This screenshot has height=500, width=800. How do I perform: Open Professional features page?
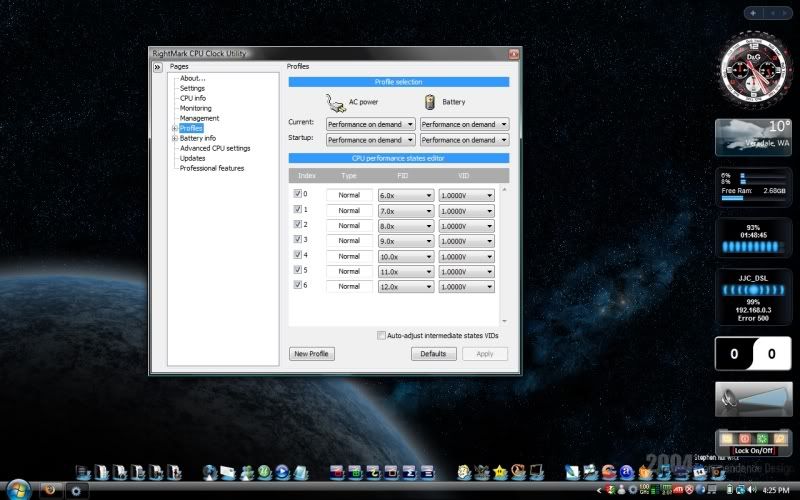point(212,168)
